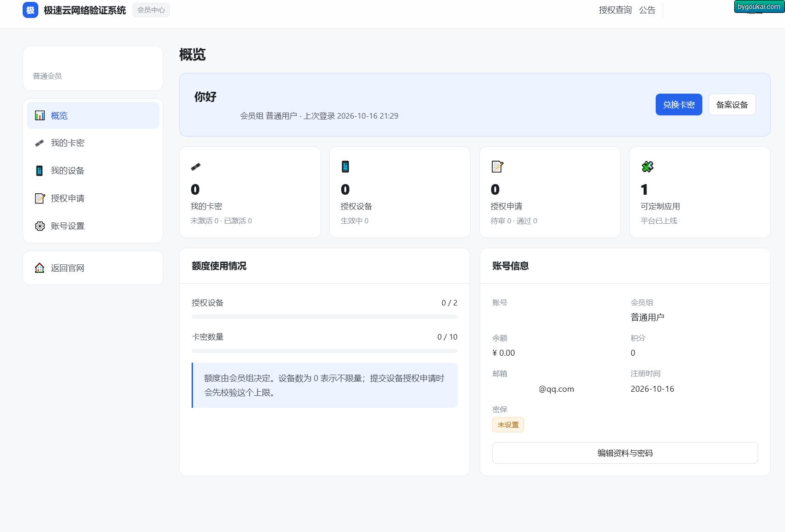Click the 卡密数量 quota progress bar
Viewport: 785px width, 532px height.
tap(325, 351)
